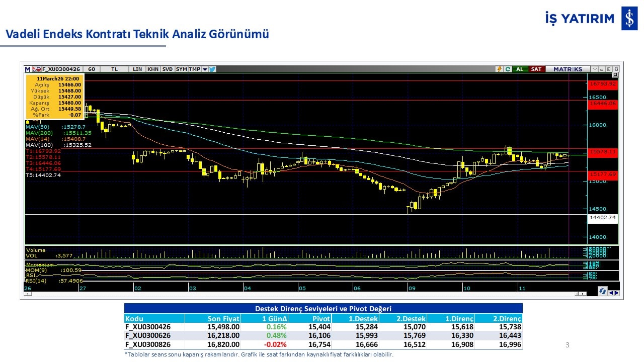Open dropdown arrow next to TMP

(205, 69)
